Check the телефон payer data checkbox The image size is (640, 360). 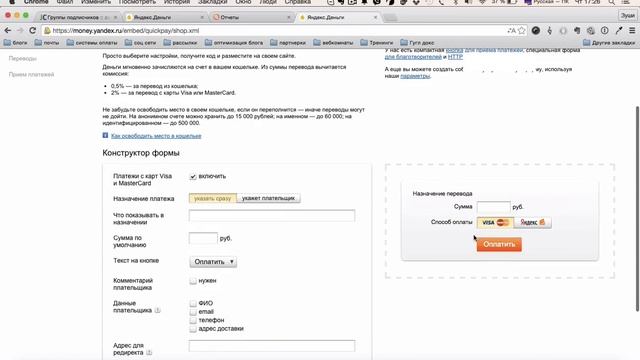(193, 320)
